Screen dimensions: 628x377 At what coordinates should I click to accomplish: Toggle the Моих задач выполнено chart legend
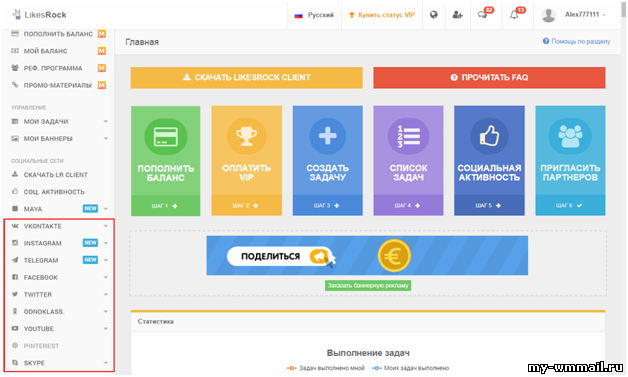410,368
